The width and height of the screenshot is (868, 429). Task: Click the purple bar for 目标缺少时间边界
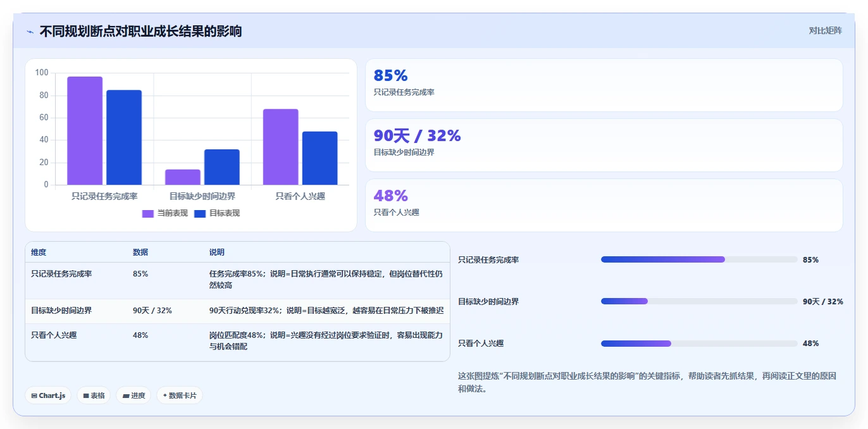(x=183, y=177)
